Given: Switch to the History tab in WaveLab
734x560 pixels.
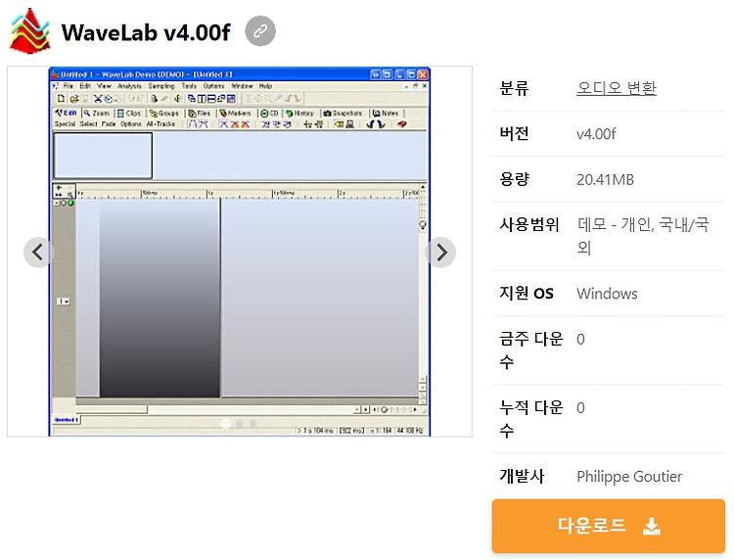Looking at the screenshot, I should coord(299,114).
